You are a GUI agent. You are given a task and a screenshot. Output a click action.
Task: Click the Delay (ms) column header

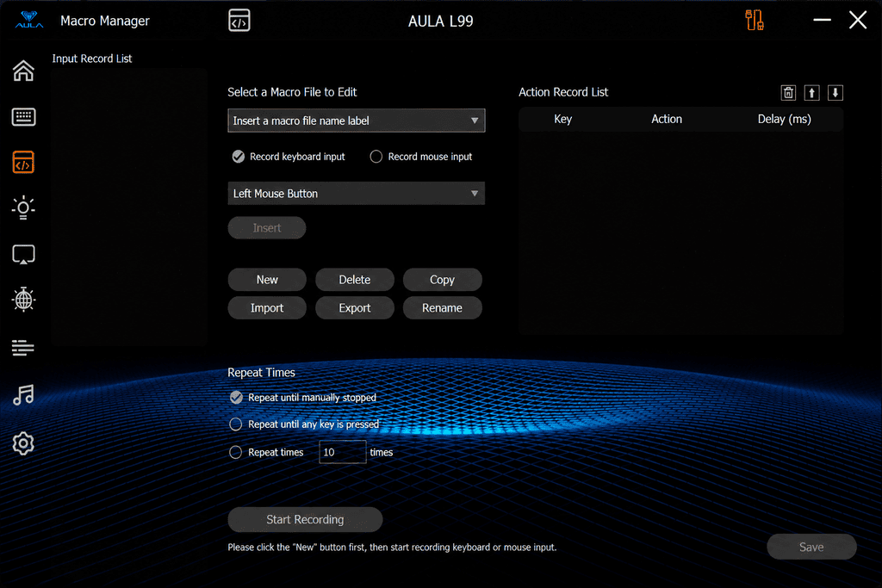784,119
